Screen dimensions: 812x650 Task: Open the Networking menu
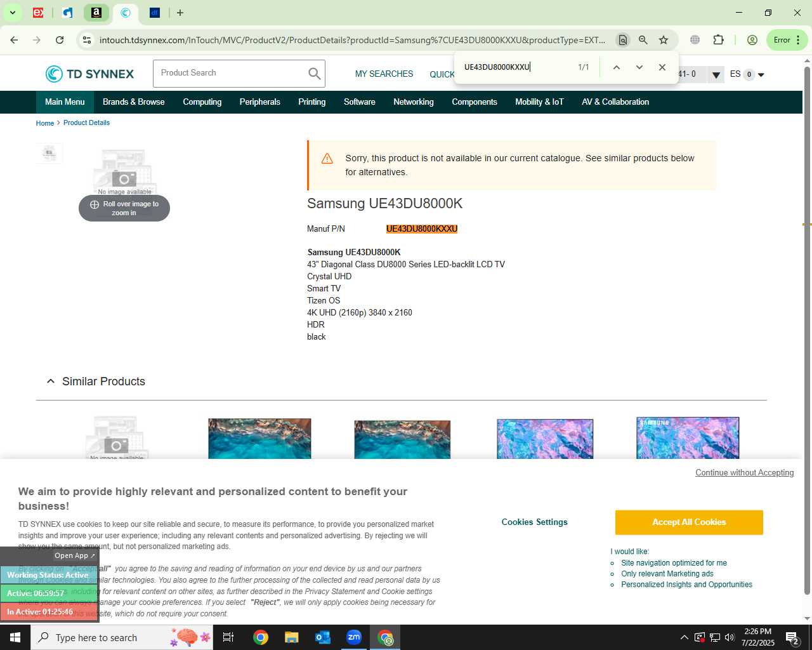tap(414, 102)
